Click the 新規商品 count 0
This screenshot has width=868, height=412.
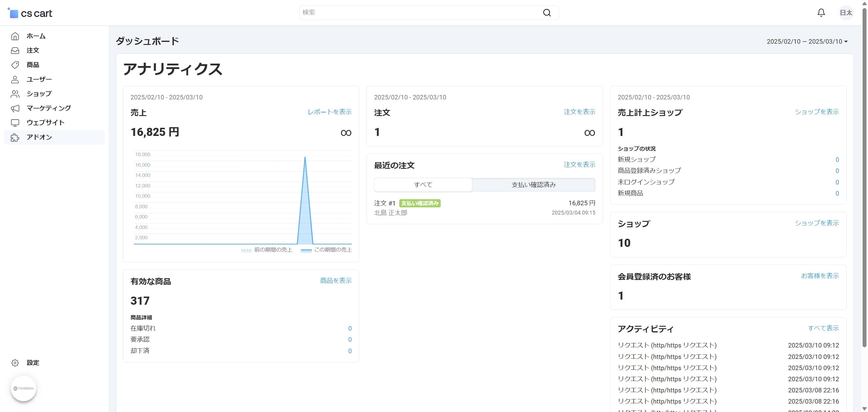tap(837, 193)
